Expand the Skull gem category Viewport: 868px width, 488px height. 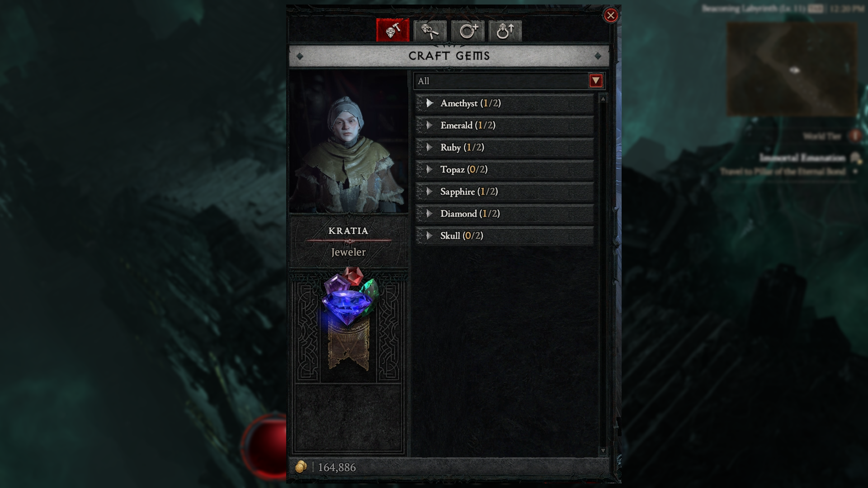(505, 236)
